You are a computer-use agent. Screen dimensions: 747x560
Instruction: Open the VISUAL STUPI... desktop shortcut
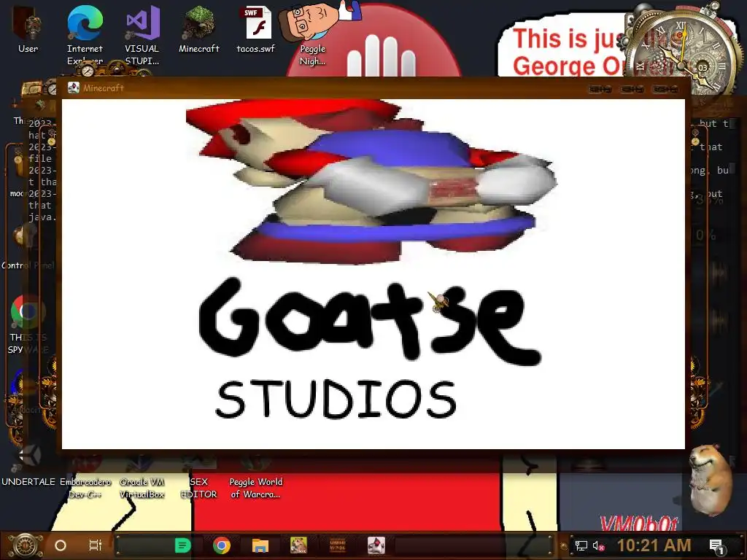click(x=142, y=34)
